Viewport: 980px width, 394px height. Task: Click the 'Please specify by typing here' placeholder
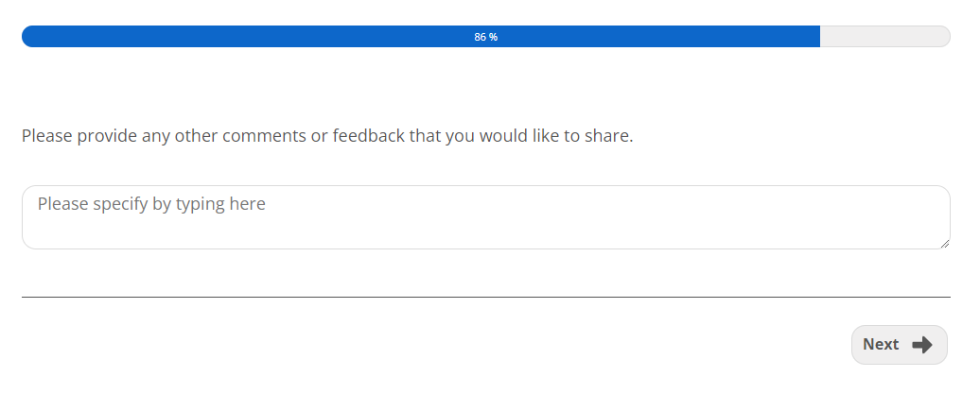click(151, 204)
